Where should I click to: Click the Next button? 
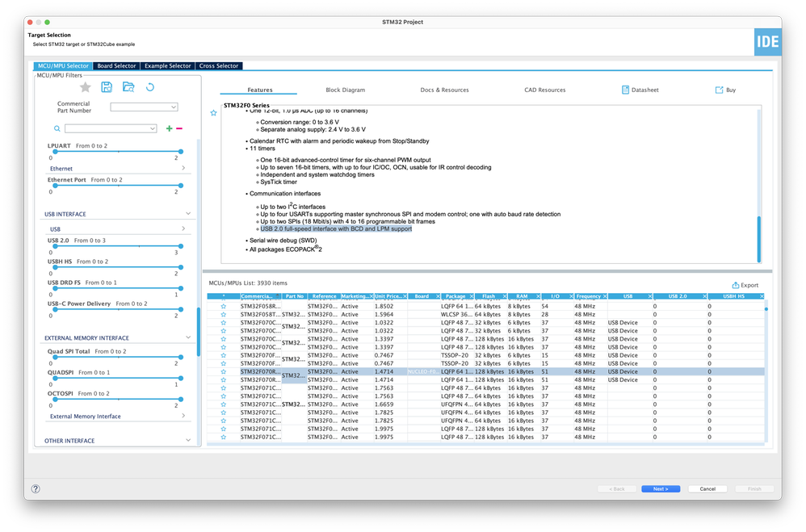click(x=661, y=488)
